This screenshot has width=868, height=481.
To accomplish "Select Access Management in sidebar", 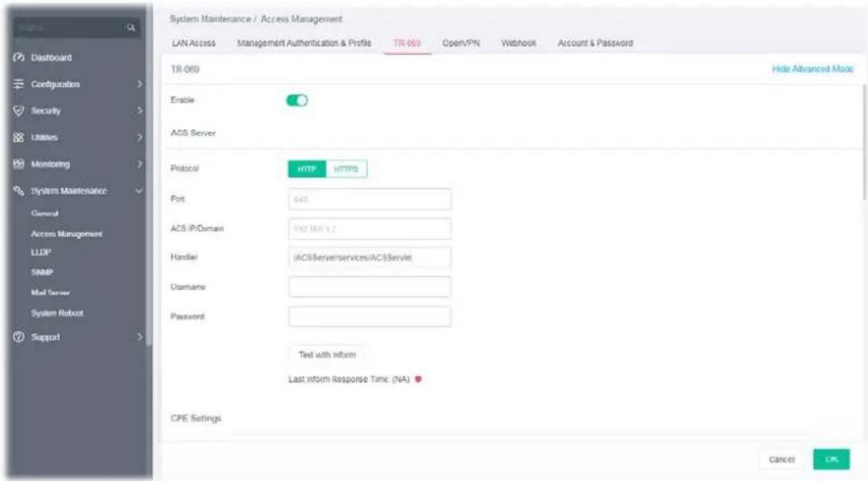I will (66, 233).
